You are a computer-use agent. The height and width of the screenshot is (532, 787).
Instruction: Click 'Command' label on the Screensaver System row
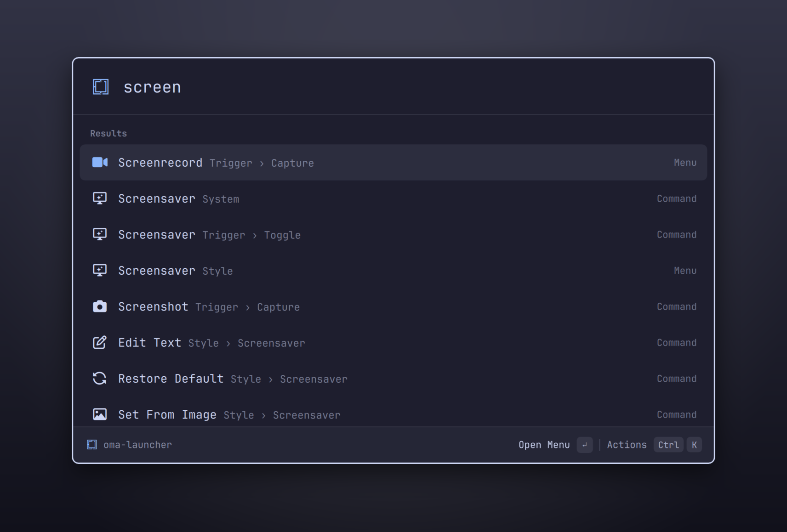pyautogui.click(x=677, y=198)
